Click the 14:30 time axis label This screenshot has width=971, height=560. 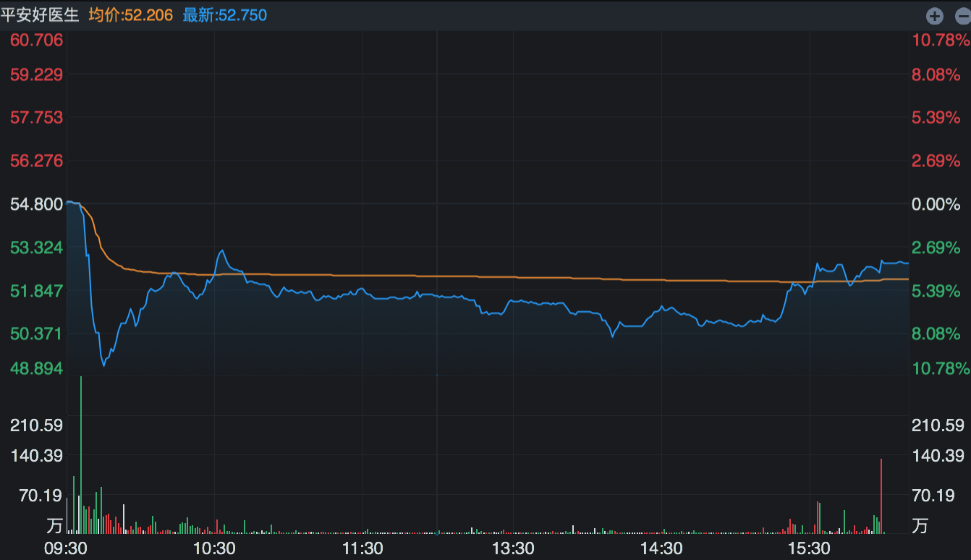(x=661, y=548)
